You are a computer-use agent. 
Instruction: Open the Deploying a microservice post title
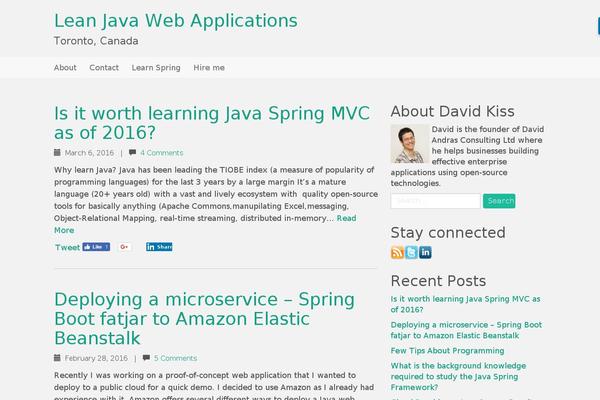[x=204, y=319]
